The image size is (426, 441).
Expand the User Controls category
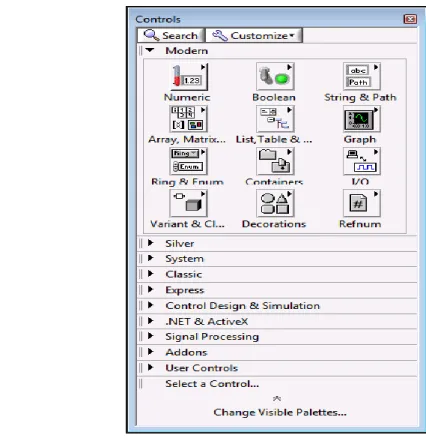[x=151, y=368]
